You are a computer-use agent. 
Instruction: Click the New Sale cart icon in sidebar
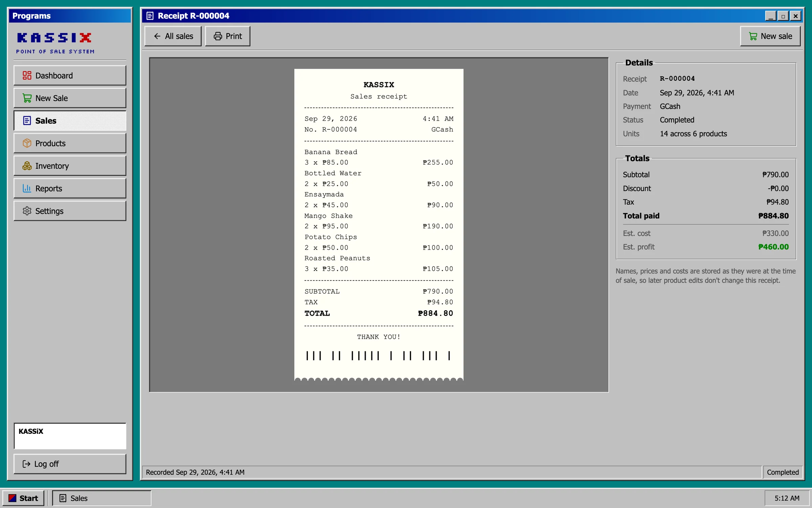pyautogui.click(x=27, y=98)
